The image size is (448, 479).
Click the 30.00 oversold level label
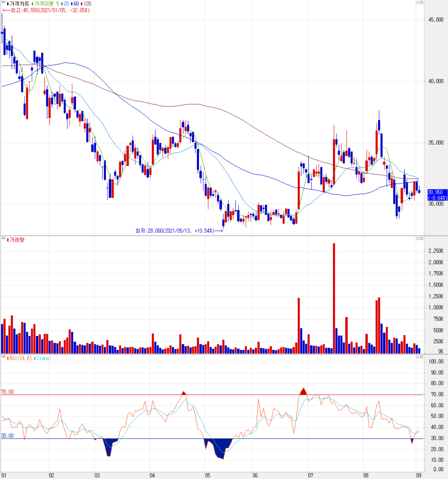coord(7,436)
